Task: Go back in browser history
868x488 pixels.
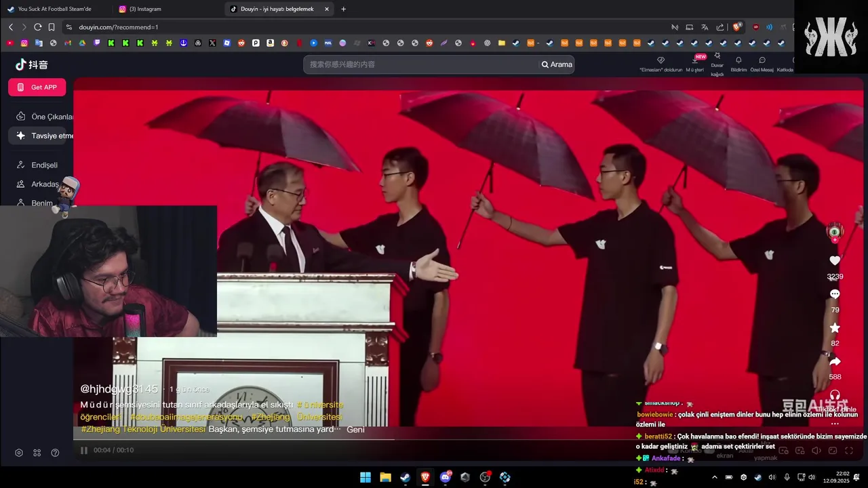Action: pos(10,27)
